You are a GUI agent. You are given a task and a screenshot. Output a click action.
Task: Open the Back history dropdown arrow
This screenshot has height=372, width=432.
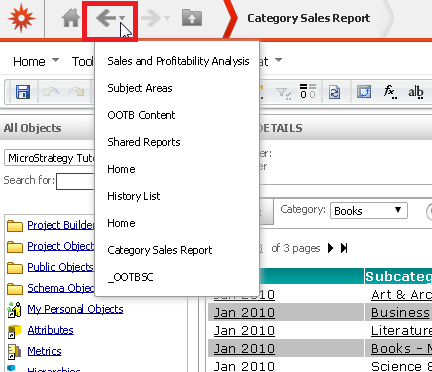coord(122,18)
